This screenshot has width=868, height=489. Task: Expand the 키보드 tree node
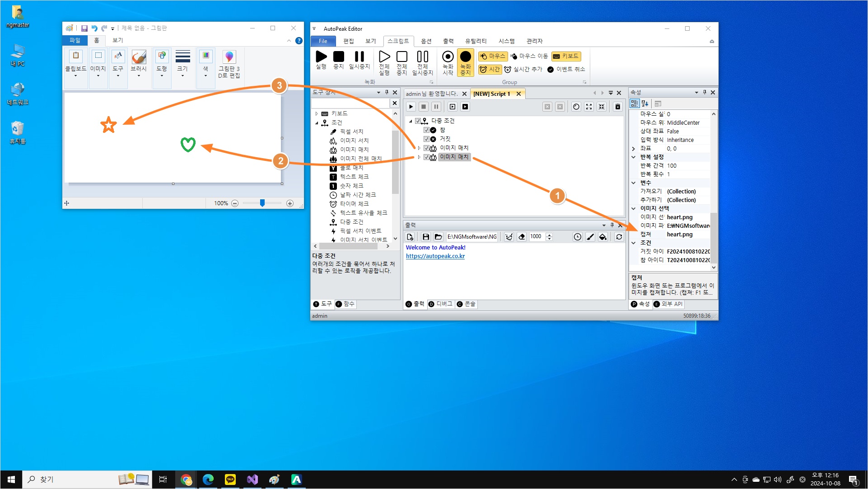pyautogui.click(x=317, y=113)
